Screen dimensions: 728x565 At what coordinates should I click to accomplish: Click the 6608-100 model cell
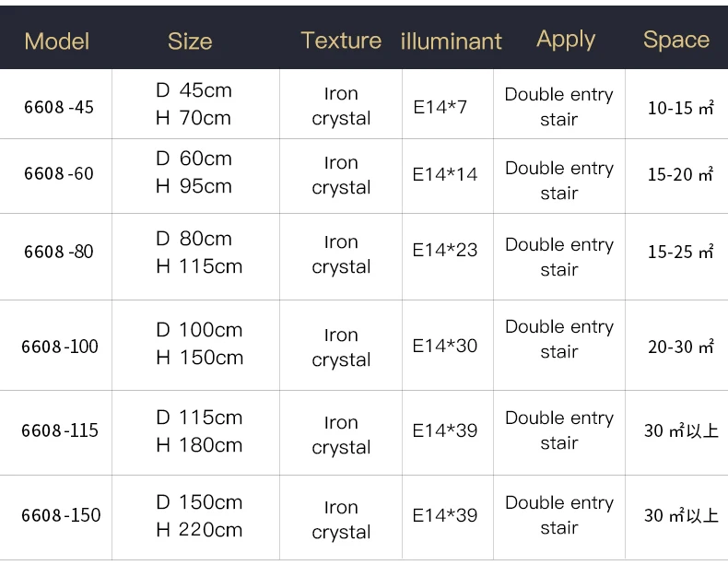pos(60,347)
